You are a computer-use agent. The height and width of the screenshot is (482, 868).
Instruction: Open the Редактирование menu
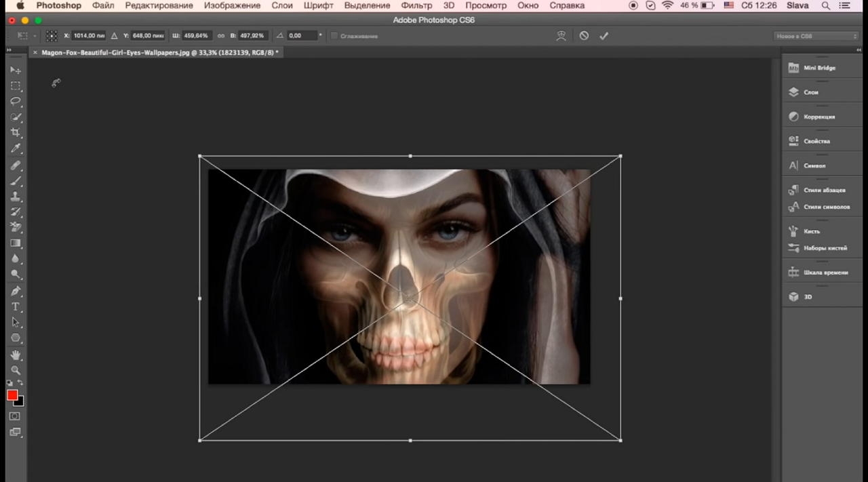tap(159, 5)
